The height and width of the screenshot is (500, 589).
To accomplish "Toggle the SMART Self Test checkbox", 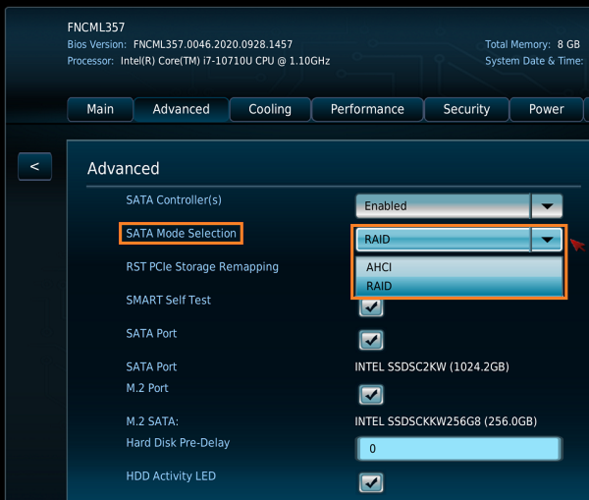I will click(x=371, y=307).
